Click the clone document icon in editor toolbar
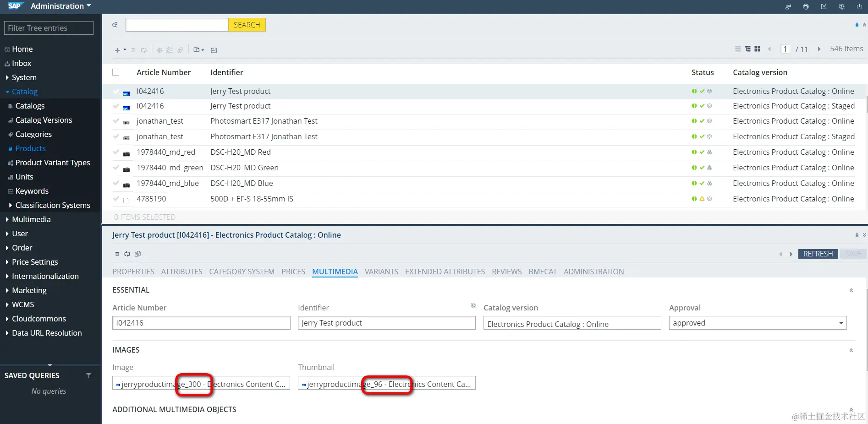 (137, 254)
